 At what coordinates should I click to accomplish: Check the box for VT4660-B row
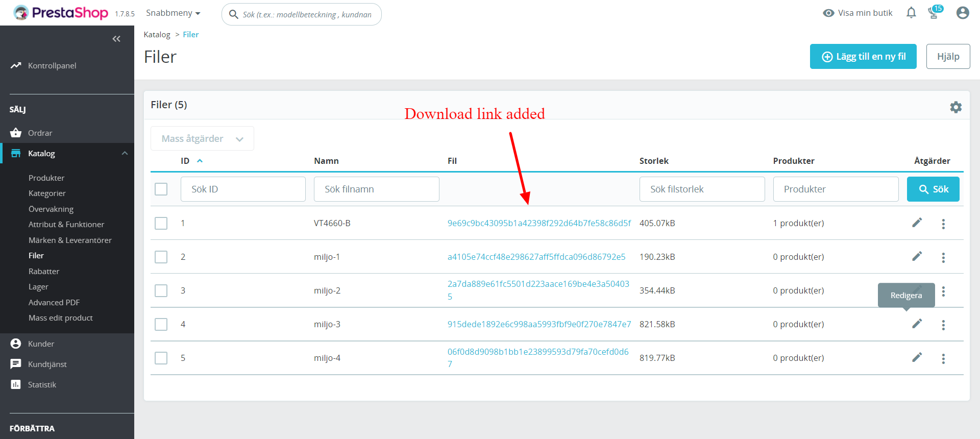point(161,223)
